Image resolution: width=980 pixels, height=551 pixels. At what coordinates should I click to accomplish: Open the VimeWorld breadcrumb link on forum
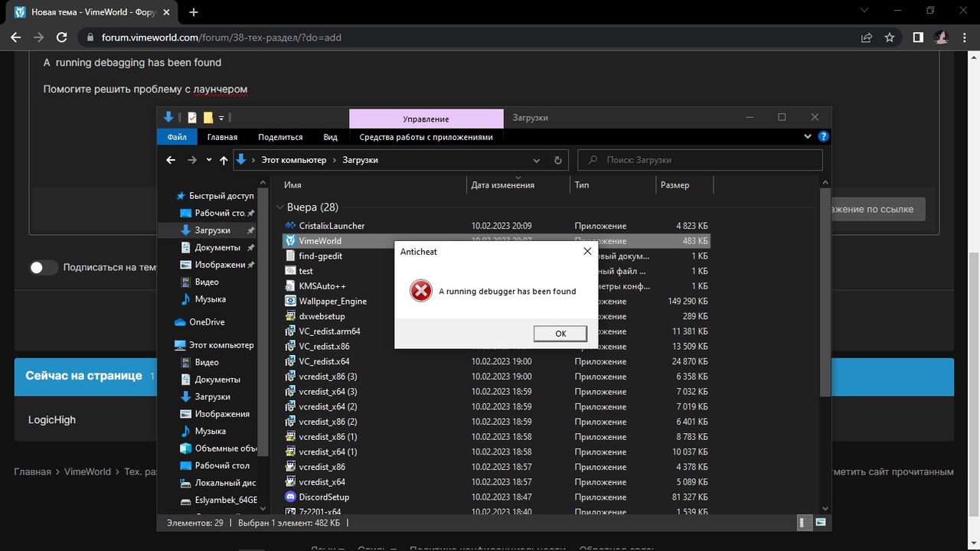pos(87,471)
